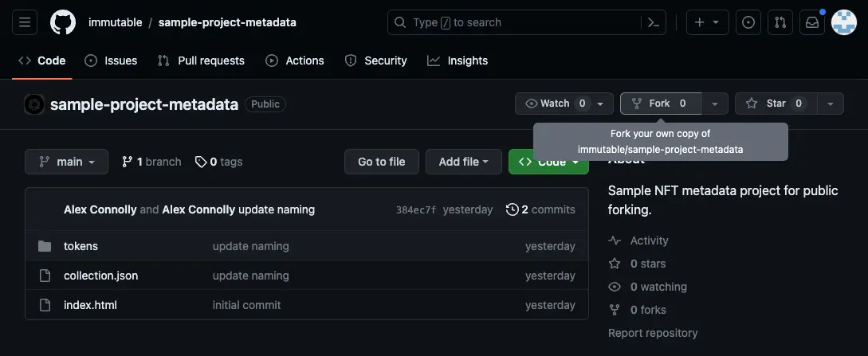Click the Report repository link

653,334
